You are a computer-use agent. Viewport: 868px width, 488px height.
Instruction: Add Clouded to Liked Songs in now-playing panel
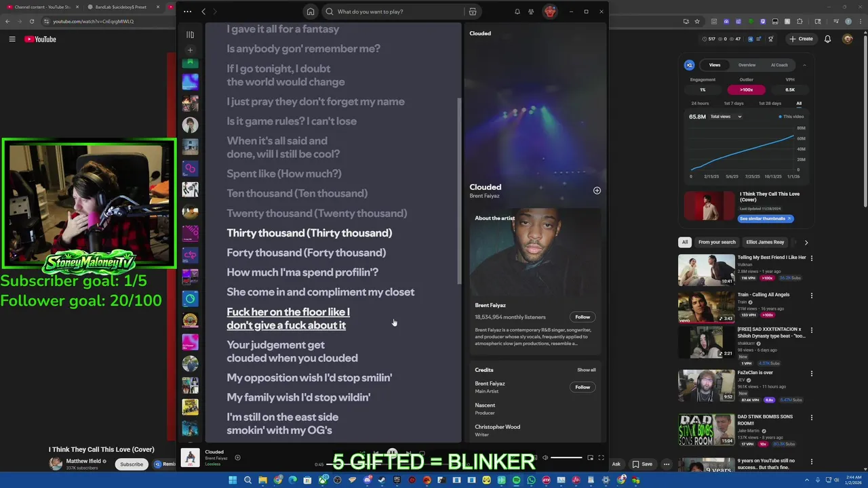pyautogui.click(x=597, y=190)
